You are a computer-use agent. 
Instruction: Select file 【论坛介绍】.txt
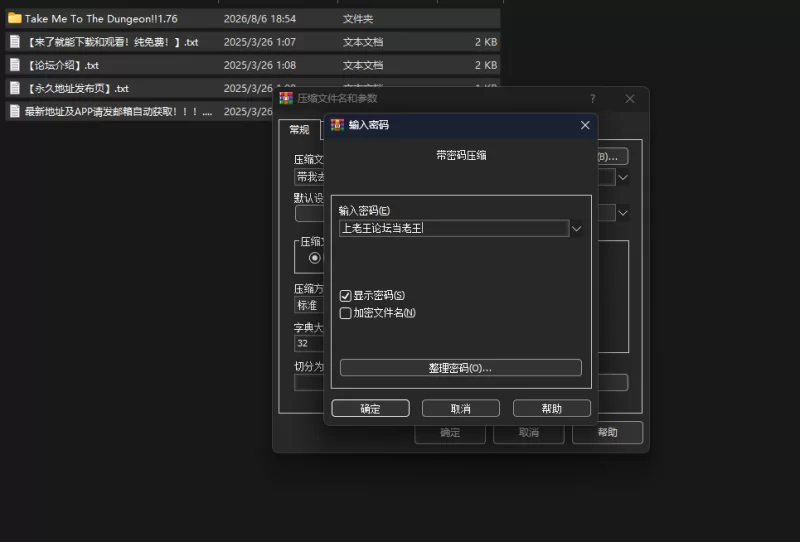(62, 65)
